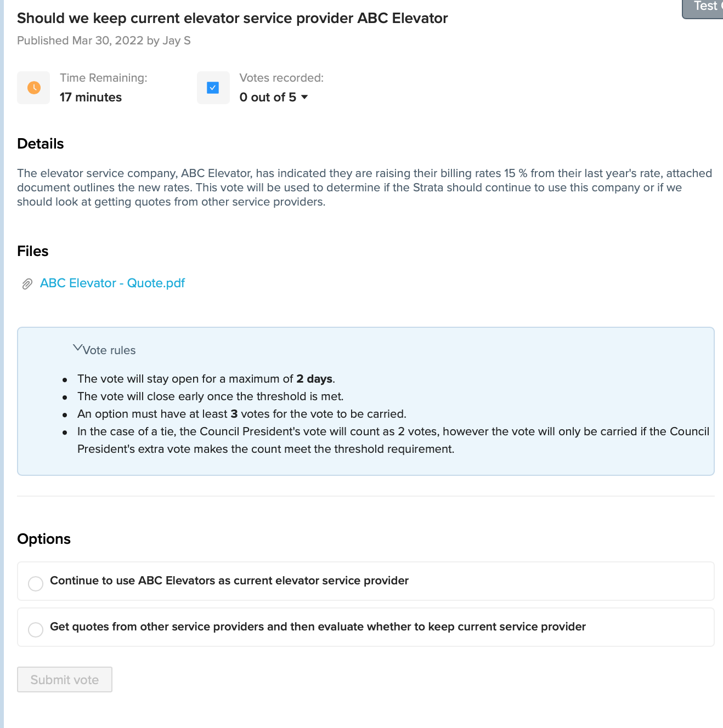723x728 pixels.
Task: Click the '17 minutes' time remaining value
Action: [91, 97]
